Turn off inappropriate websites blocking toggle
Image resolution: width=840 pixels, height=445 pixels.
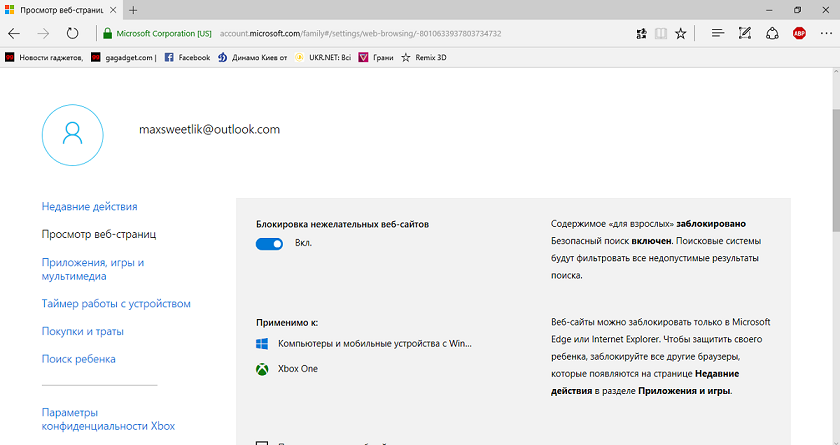(x=269, y=244)
